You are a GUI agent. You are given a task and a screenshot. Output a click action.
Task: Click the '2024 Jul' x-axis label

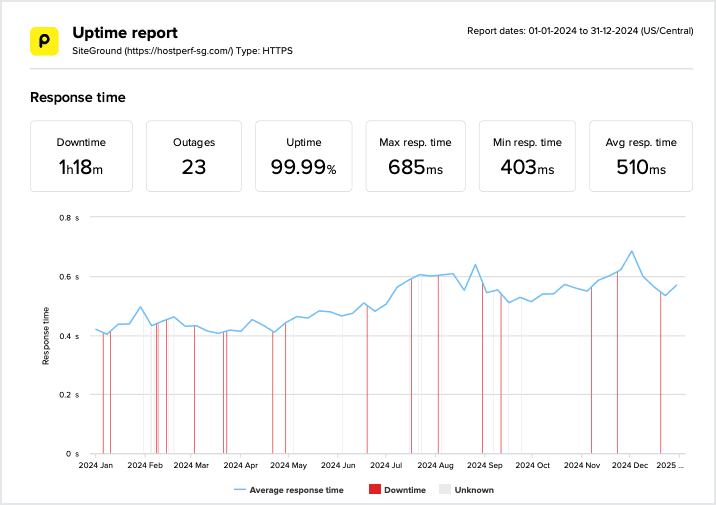(x=386, y=465)
